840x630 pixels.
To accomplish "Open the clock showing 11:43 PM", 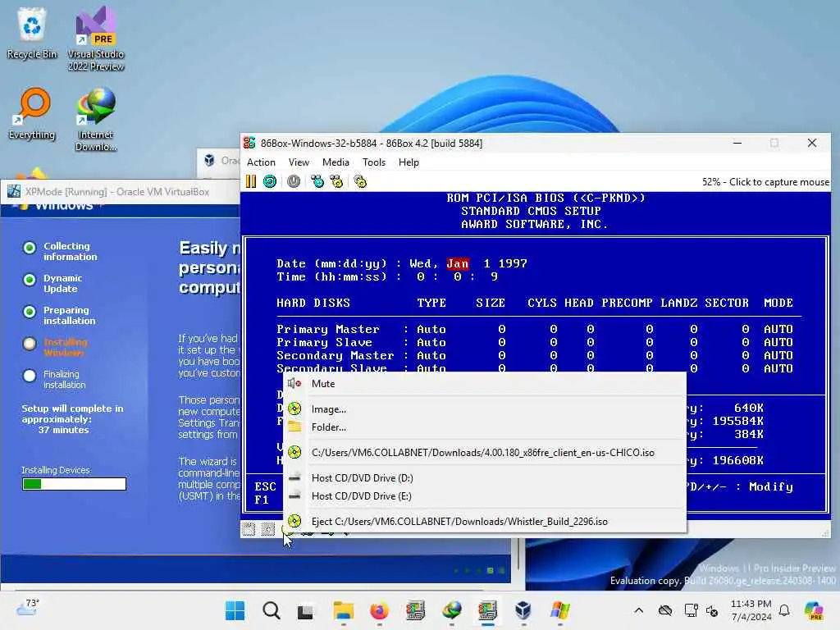I will click(751, 610).
